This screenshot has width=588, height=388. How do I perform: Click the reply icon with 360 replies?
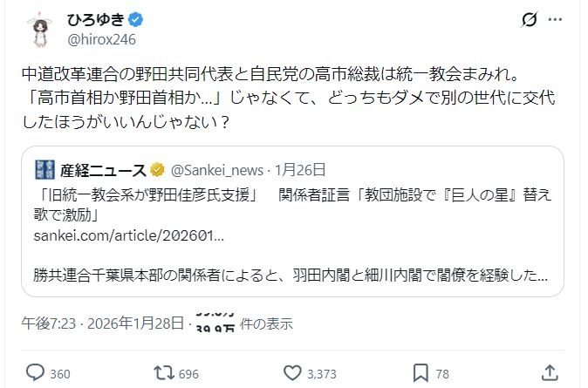(35, 373)
